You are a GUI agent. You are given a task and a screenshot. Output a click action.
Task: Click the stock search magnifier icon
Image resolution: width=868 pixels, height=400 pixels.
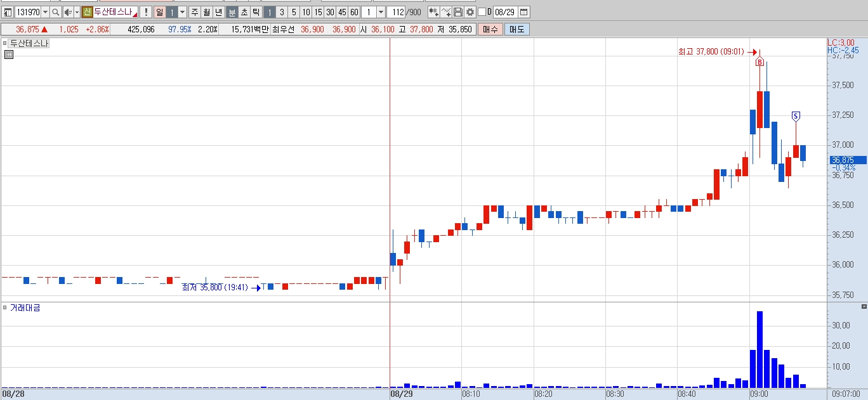point(55,12)
